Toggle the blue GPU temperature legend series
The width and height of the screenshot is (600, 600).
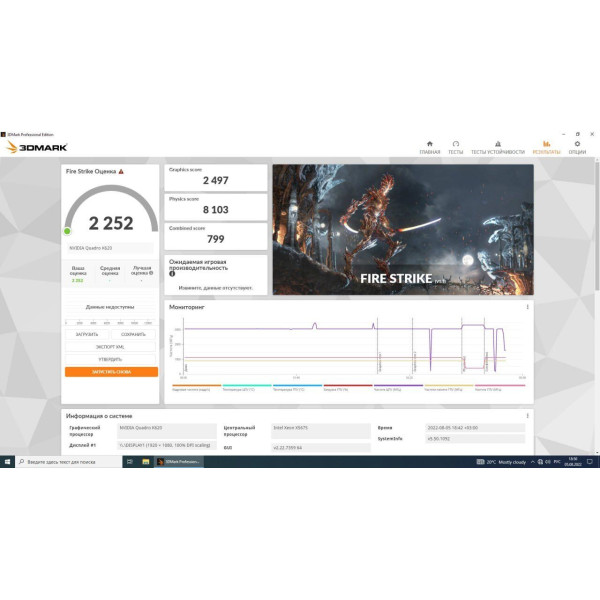297,388
